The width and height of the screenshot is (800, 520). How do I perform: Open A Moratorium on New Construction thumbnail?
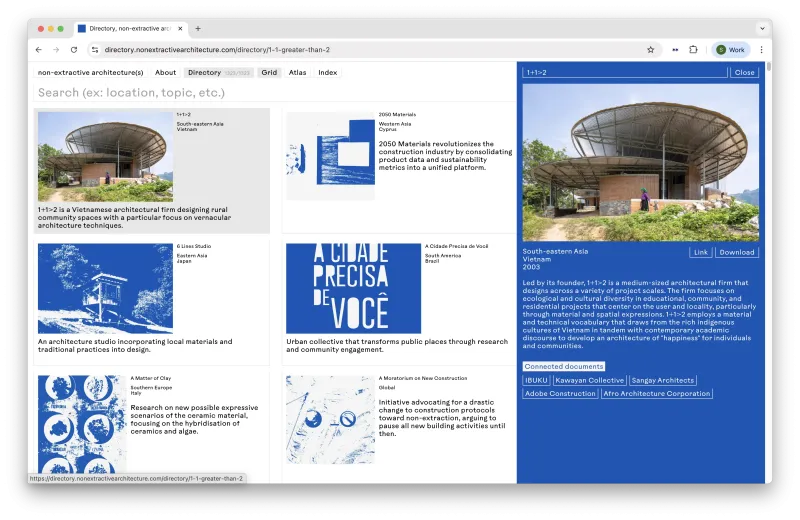click(x=330, y=419)
